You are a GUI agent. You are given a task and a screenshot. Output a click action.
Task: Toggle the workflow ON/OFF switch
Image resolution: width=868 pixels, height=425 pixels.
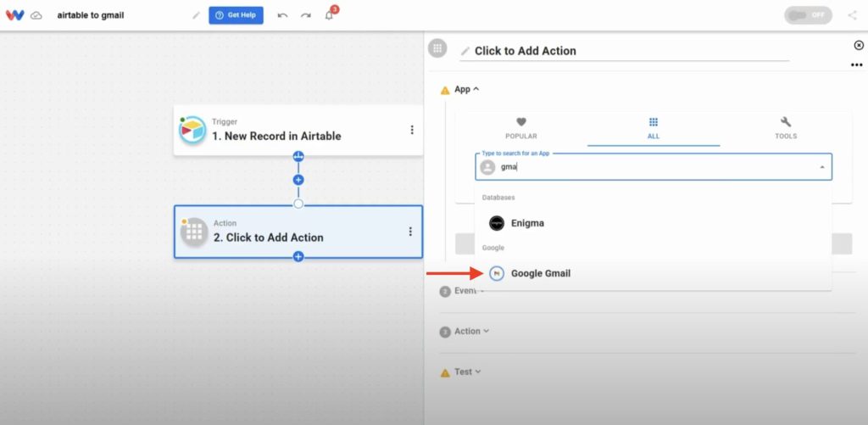[808, 15]
